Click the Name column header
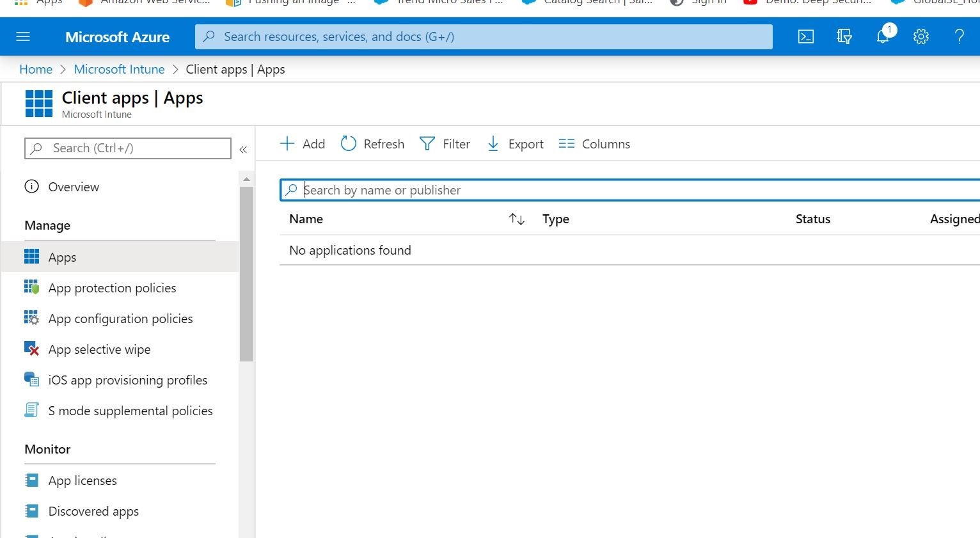The width and height of the screenshot is (980, 538). click(306, 219)
